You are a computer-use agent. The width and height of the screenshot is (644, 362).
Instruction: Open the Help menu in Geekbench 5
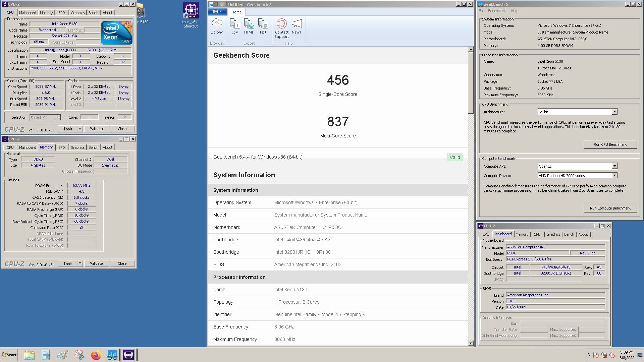tap(515, 11)
